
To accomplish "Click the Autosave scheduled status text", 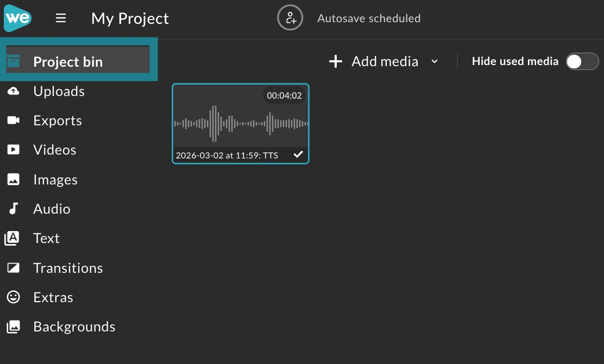I will click(369, 18).
